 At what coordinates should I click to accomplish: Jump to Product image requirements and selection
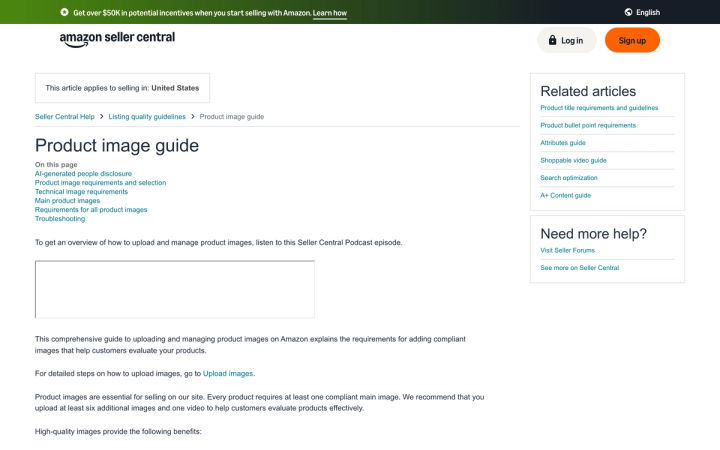pos(101,183)
